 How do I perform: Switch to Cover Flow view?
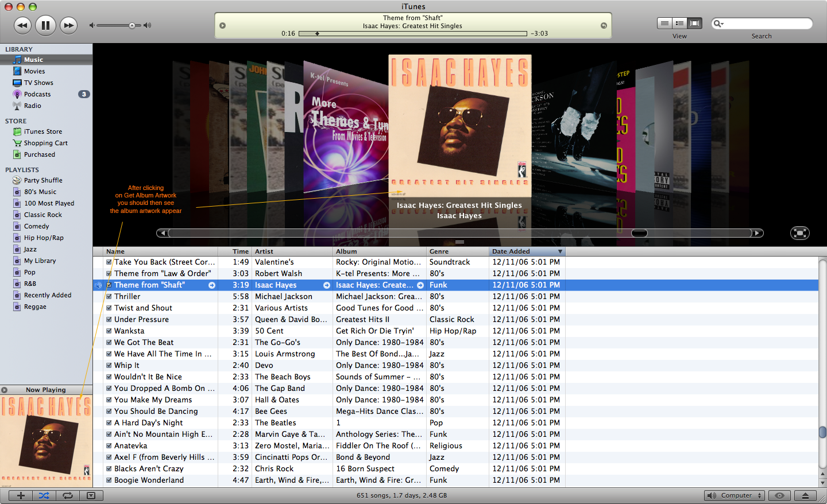694,23
